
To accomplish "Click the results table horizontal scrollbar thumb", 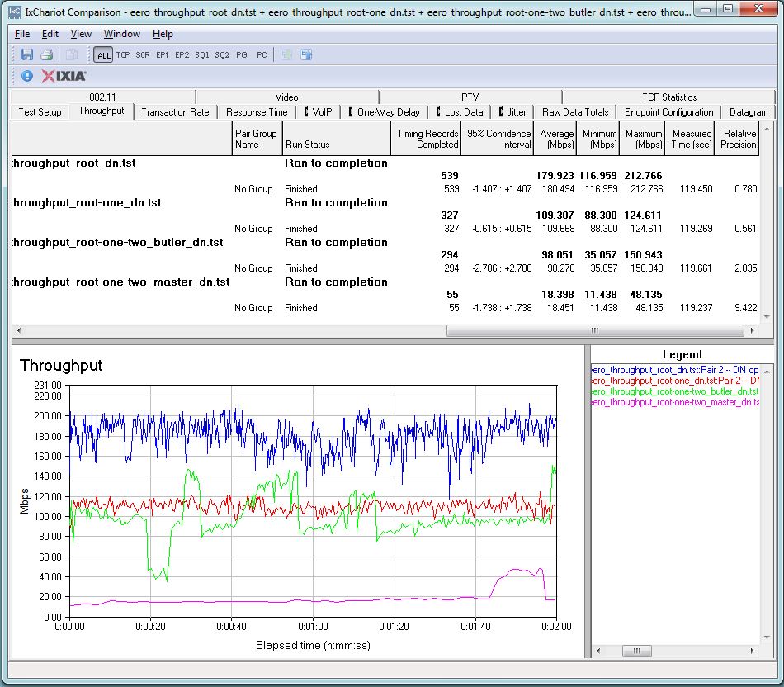I will click(595, 330).
